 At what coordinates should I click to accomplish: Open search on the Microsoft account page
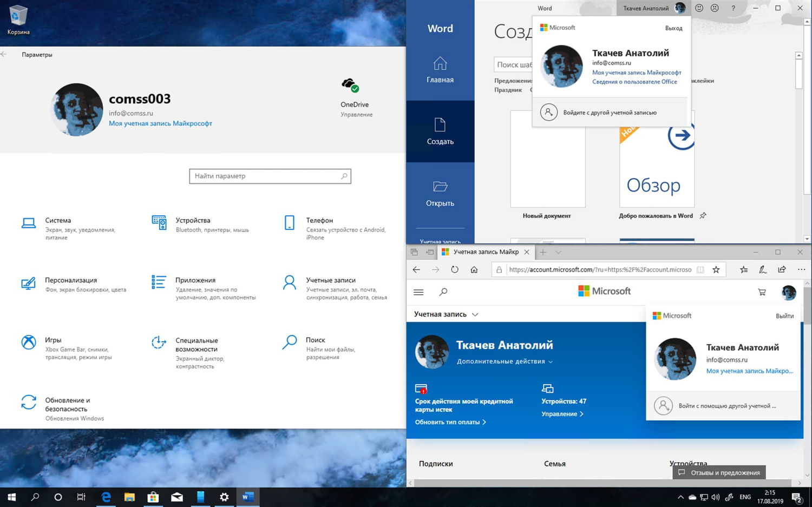(x=443, y=292)
